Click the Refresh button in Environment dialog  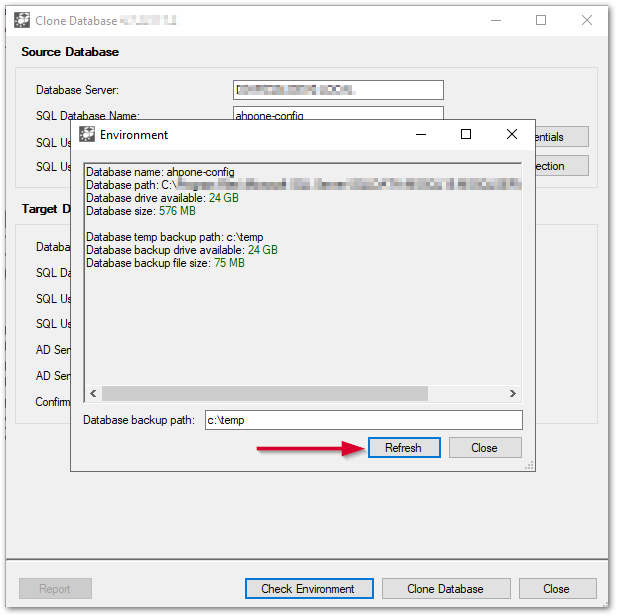coord(404,448)
